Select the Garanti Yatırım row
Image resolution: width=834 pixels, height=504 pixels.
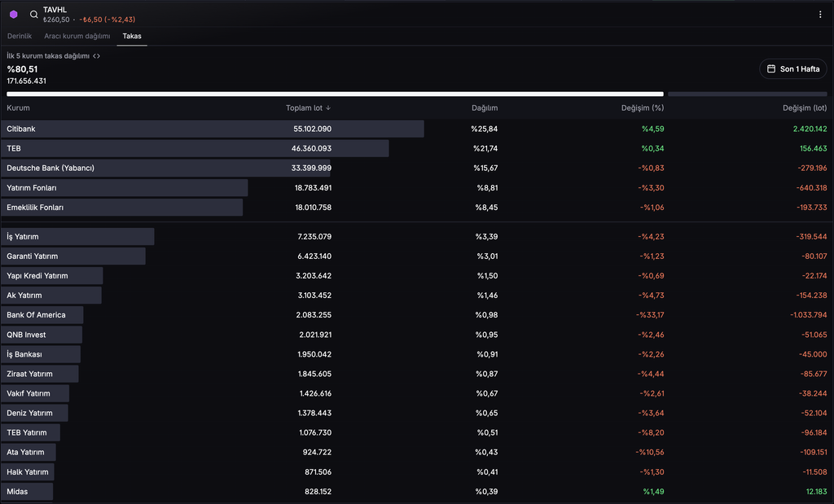click(417, 256)
